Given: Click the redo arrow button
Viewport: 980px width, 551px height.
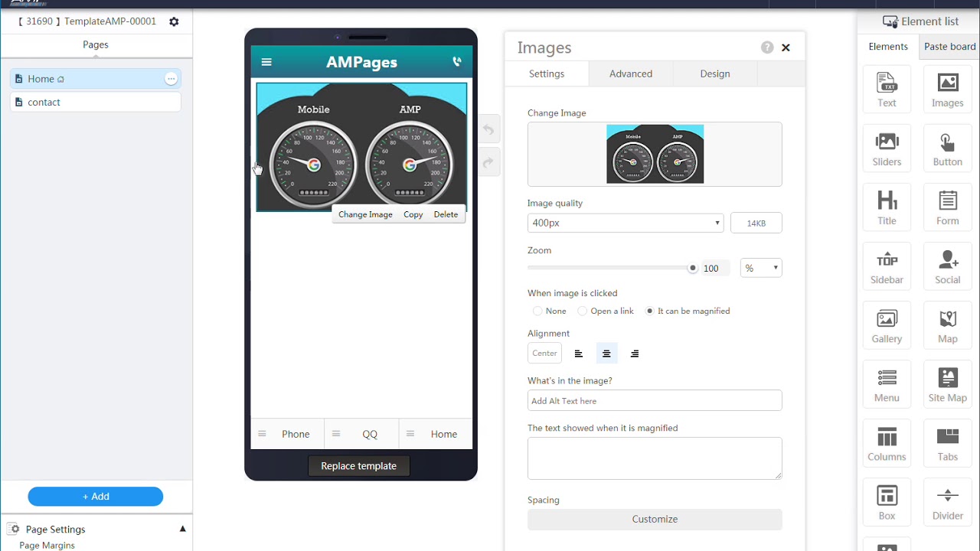Looking at the screenshot, I should (x=488, y=162).
